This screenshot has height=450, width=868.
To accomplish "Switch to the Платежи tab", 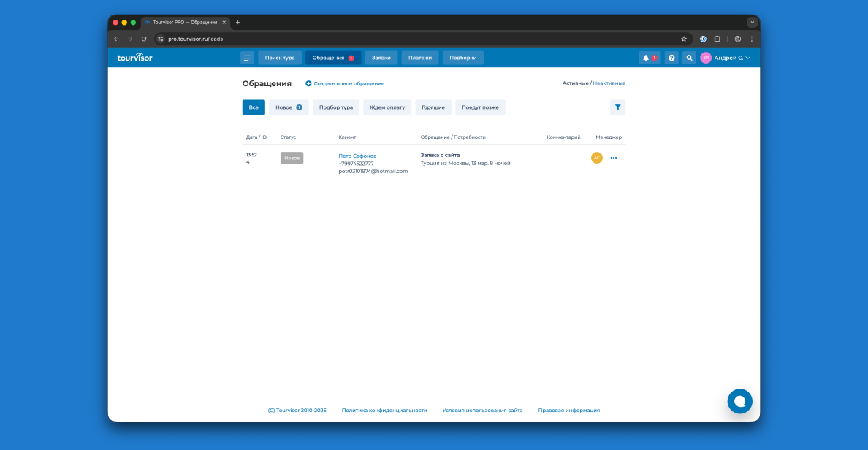I will [x=420, y=57].
